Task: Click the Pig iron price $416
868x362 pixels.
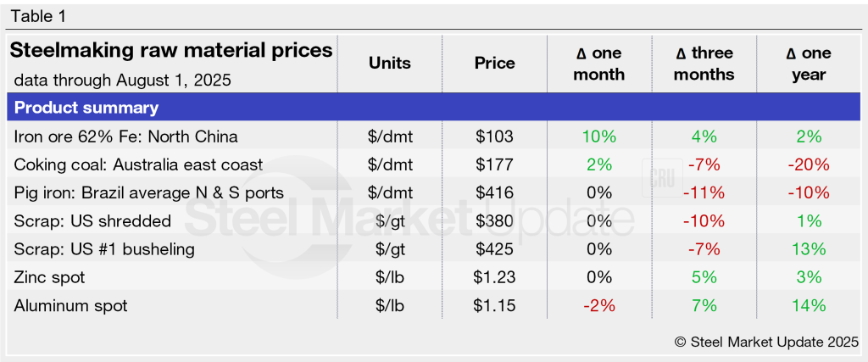Action: click(494, 192)
